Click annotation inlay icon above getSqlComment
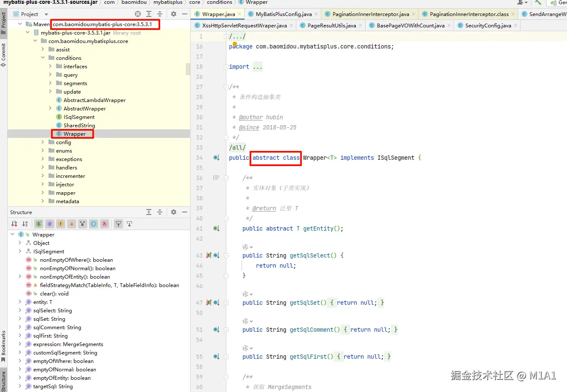The image size is (567, 392). click(247, 321)
